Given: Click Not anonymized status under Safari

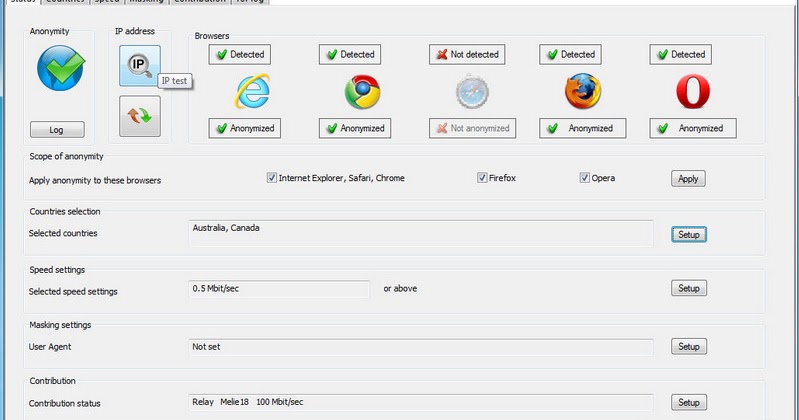Looking at the screenshot, I should point(472,128).
